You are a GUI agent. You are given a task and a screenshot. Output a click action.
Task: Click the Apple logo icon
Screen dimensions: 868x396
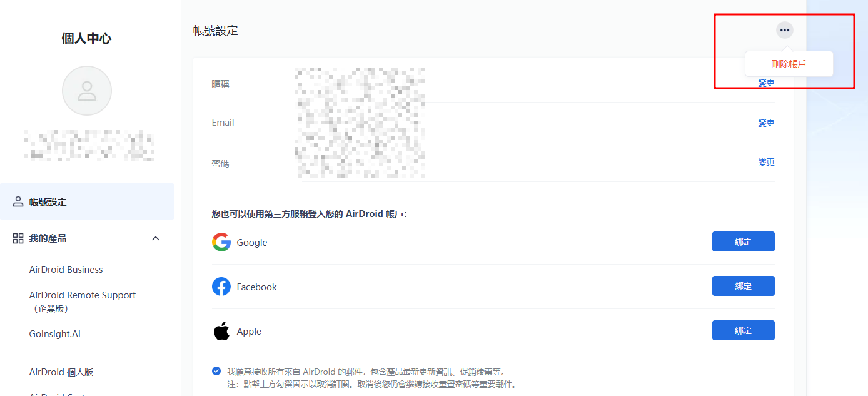click(221, 331)
